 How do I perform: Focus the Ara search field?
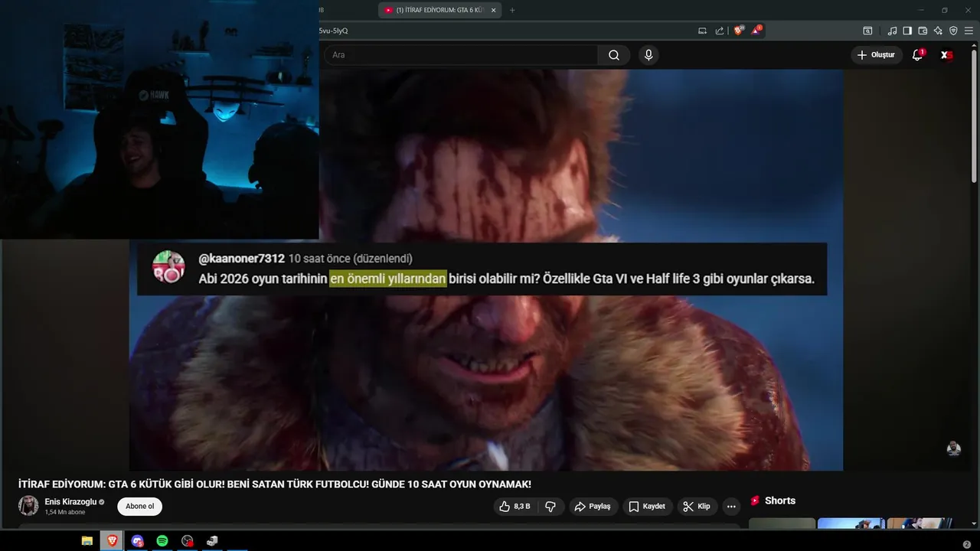(461, 55)
